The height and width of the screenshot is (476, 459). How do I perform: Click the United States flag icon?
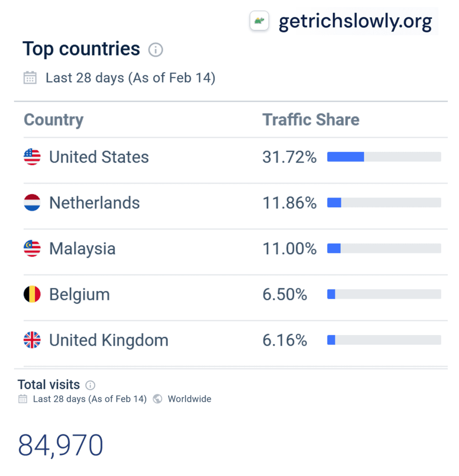[32, 157]
